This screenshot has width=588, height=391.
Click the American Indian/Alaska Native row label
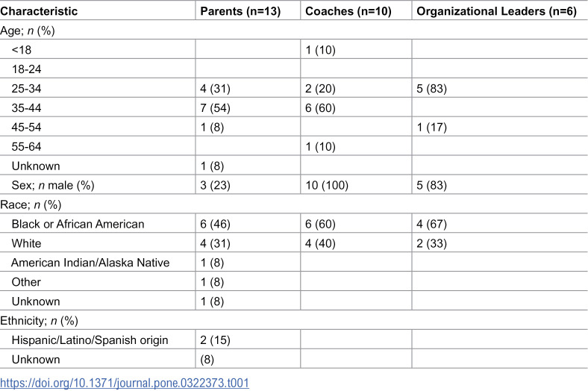coord(90,263)
